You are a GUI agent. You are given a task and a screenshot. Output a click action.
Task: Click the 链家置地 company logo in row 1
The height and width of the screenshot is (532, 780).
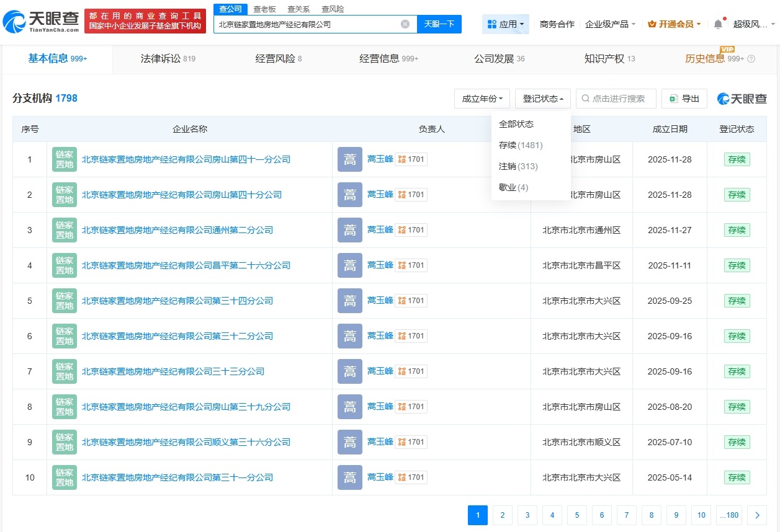pos(64,159)
